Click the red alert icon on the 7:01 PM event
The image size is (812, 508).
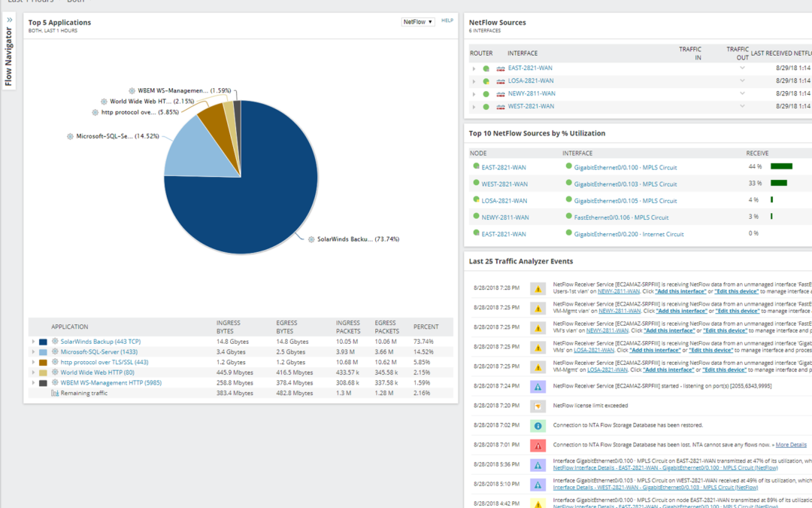point(538,446)
